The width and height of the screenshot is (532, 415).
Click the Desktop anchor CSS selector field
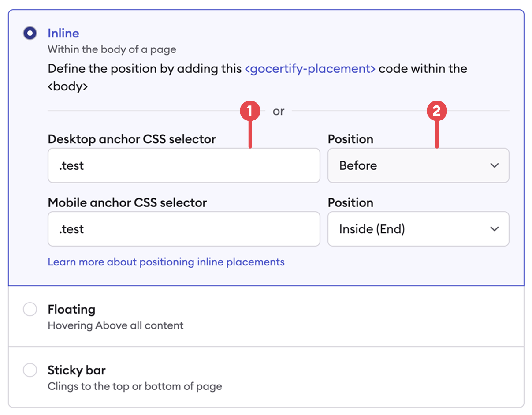click(184, 165)
